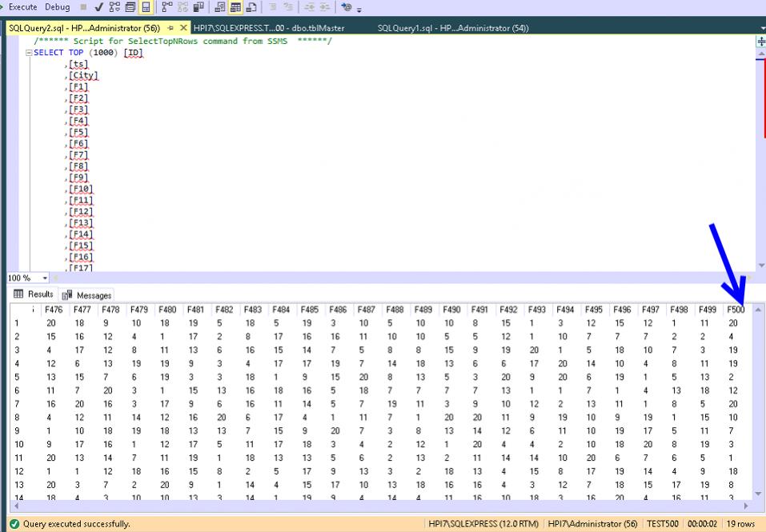Open the Results tab
This screenshot has width=766, height=532.
[34, 294]
